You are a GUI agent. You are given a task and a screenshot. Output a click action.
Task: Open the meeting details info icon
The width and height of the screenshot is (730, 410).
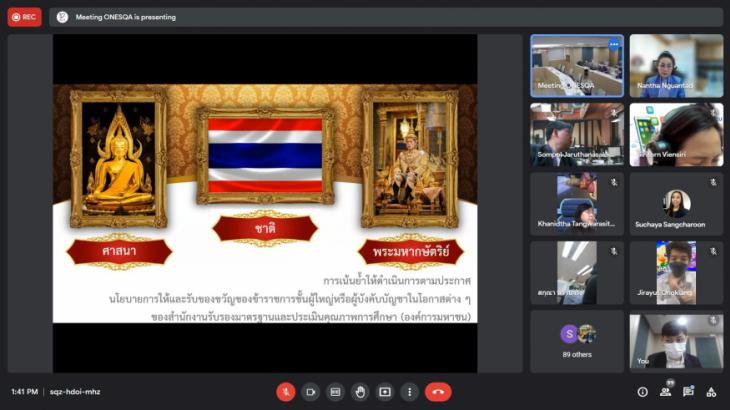click(x=642, y=392)
